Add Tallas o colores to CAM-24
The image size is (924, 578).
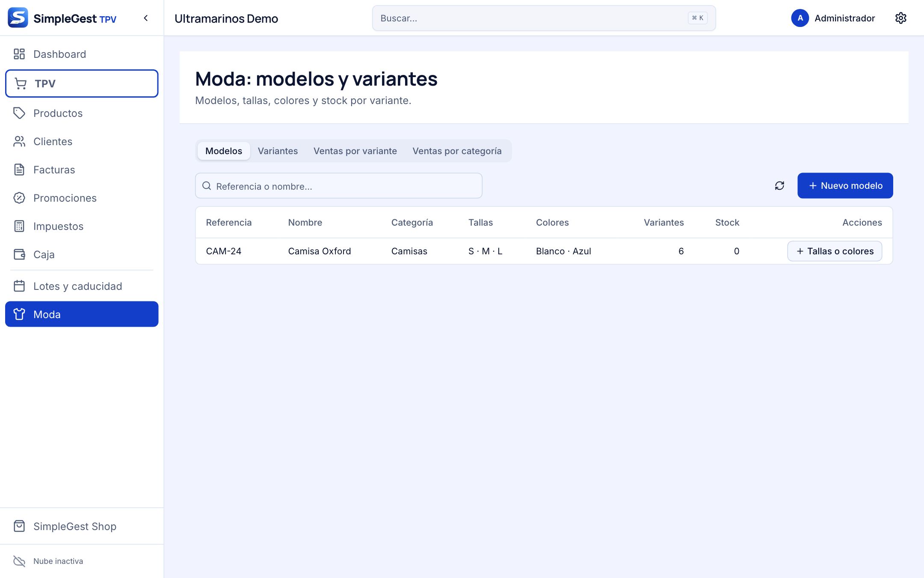pyautogui.click(x=835, y=251)
